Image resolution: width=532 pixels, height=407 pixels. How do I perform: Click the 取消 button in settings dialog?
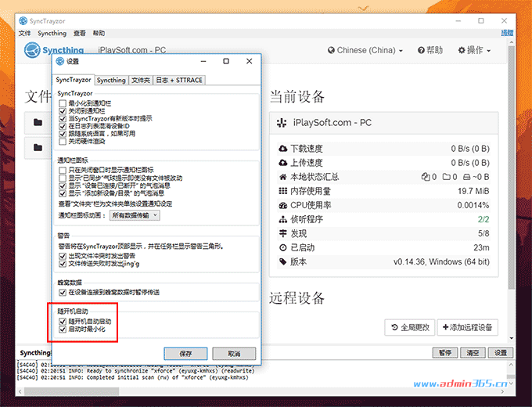click(x=234, y=354)
